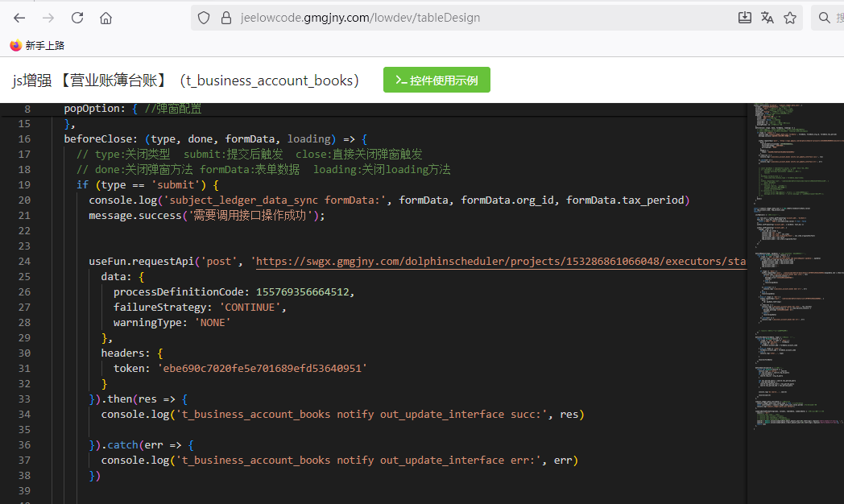Click the dolphinscheduler URL string in code
Viewport: 844px width, 504px height.
pos(499,262)
